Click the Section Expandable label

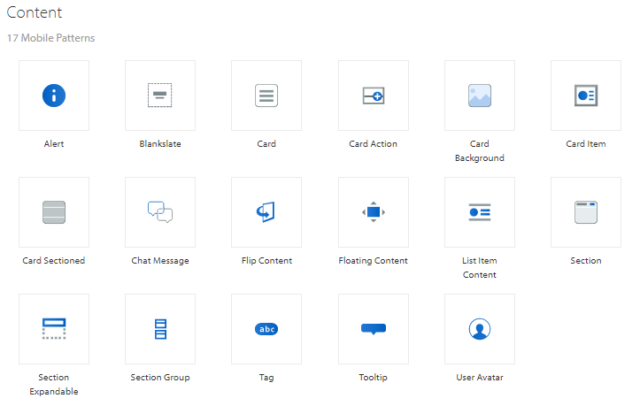pos(54,384)
